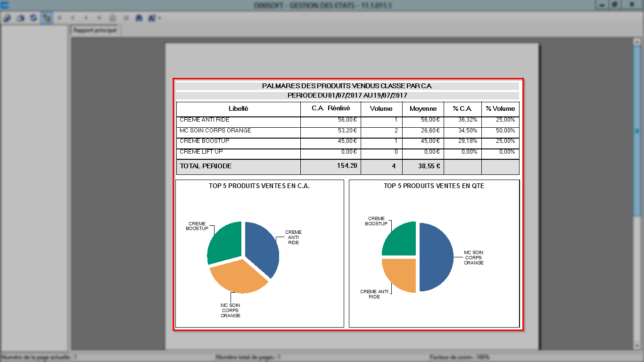
Task: Jump to last page arrow
Action: pos(99,18)
